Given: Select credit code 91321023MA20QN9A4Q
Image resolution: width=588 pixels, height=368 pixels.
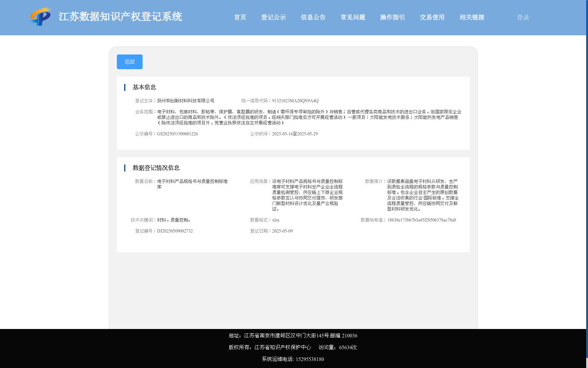Looking at the screenshot, I should coord(295,101).
